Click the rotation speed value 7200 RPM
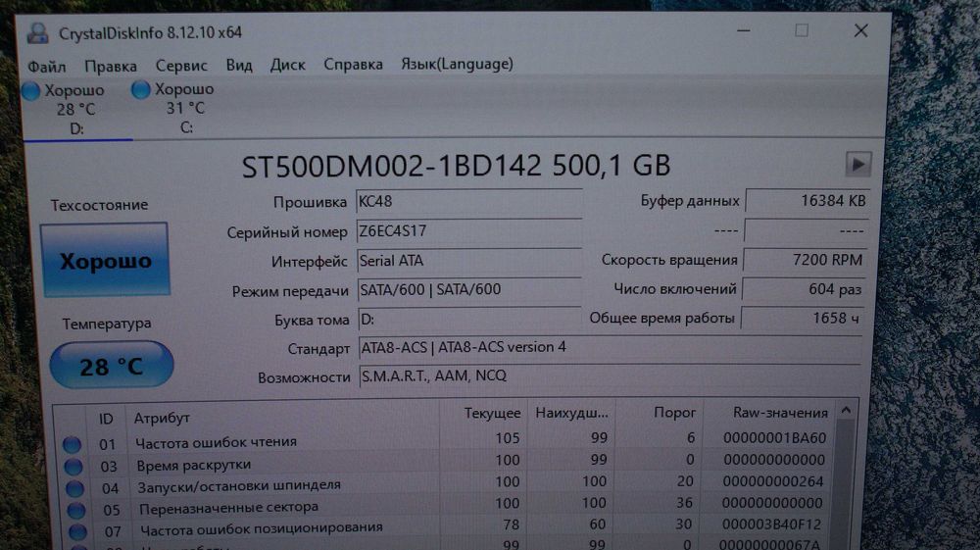Image resolution: width=980 pixels, height=550 pixels. (x=805, y=260)
